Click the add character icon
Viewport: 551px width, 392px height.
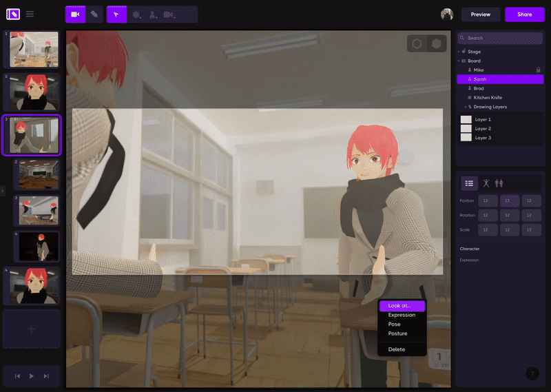coord(153,14)
